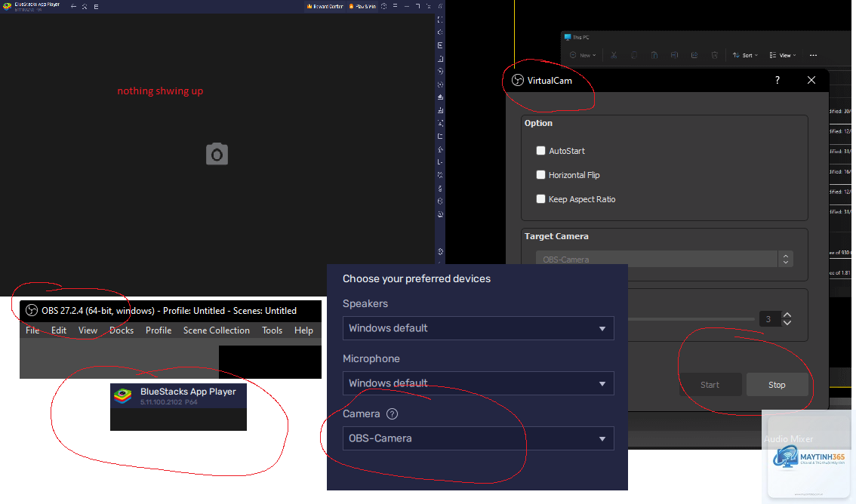The height and width of the screenshot is (504, 856).
Task: Select the BlueStacks App Player preview thumbnail
Action: [x=178, y=407]
